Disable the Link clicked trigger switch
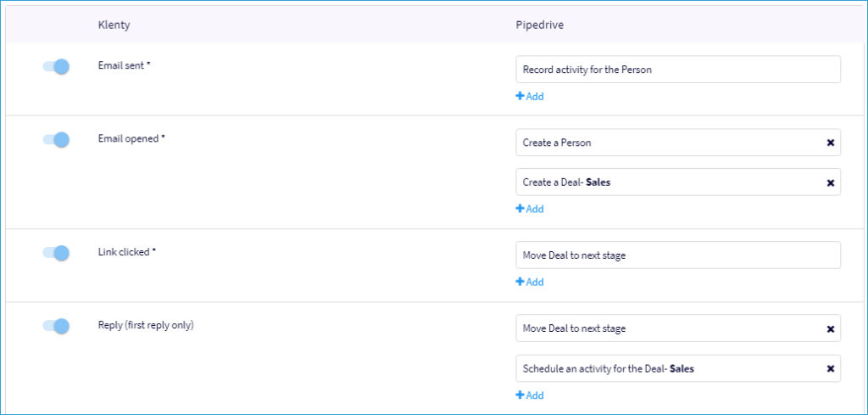The width and height of the screenshot is (868, 415). click(x=56, y=253)
